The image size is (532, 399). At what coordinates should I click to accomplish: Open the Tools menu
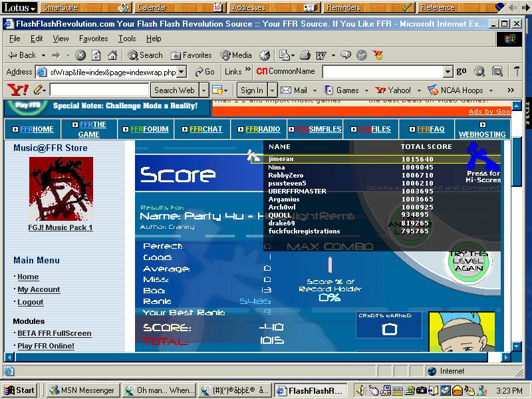(127, 39)
